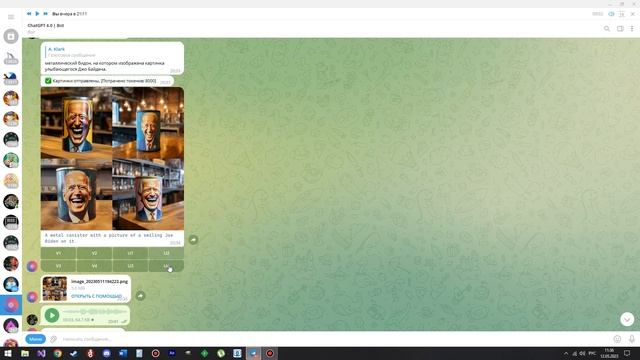Click the taskbar clock
The height and width of the screenshot is (360, 640).
609,353
